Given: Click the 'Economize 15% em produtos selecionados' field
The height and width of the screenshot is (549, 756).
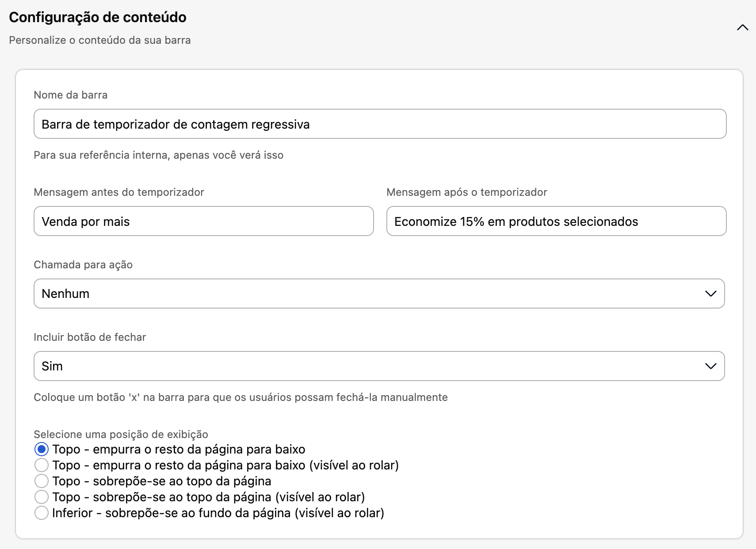Looking at the screenshot, I should (556, 221).
